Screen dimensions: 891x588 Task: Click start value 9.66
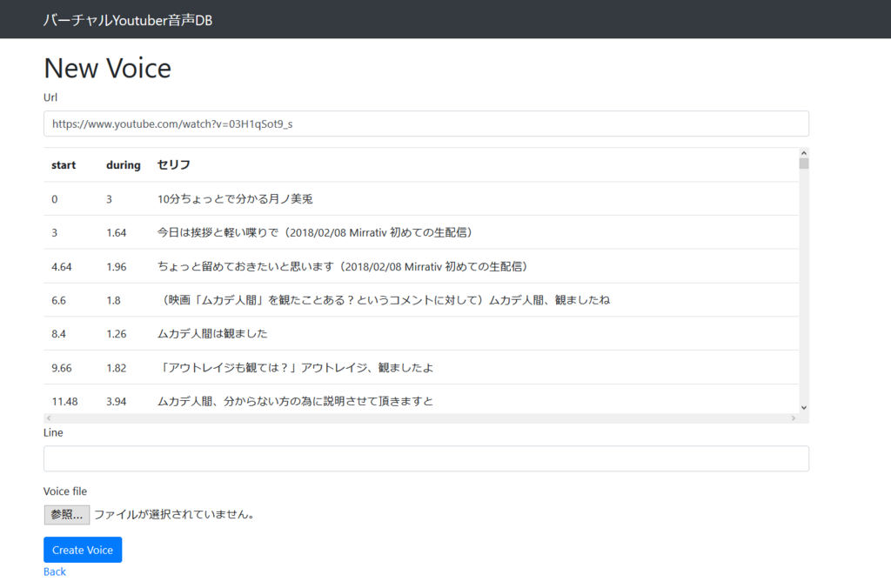tap(62, 368)
